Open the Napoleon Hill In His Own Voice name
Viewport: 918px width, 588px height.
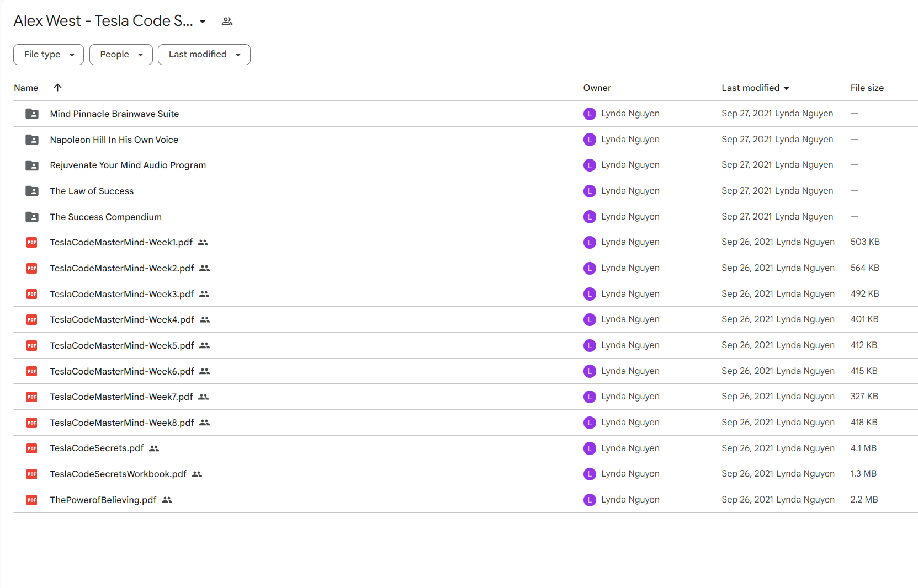[x=114, y=140]
